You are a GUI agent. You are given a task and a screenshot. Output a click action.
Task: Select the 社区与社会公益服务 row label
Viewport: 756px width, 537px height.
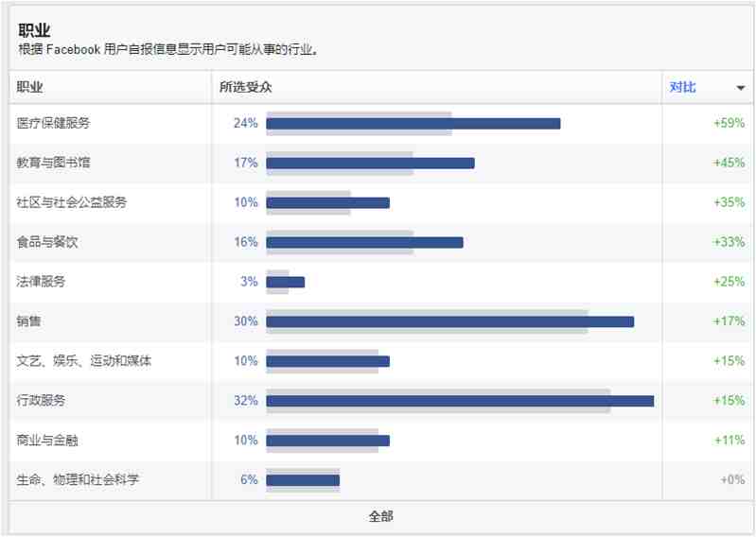[72, 202]
